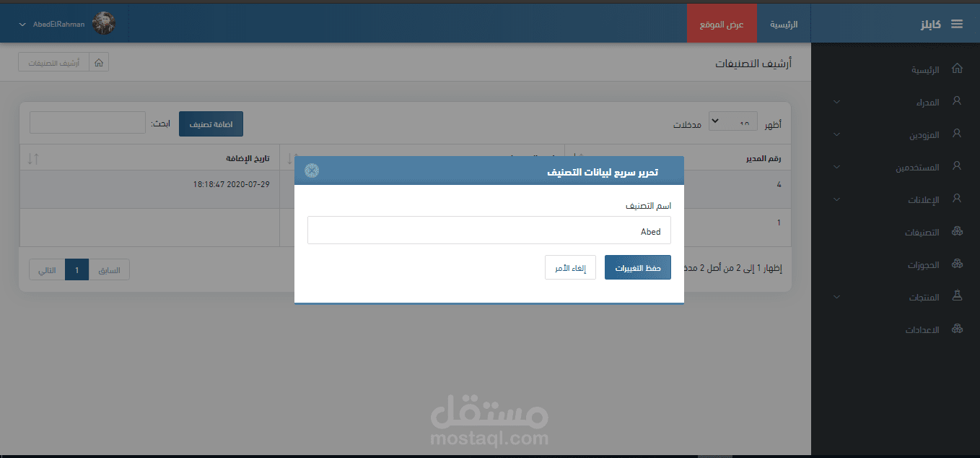Click the حفظ التغييرات save button
The width and height of the screenshot is (980, 458).
click(x=638, y=267)
